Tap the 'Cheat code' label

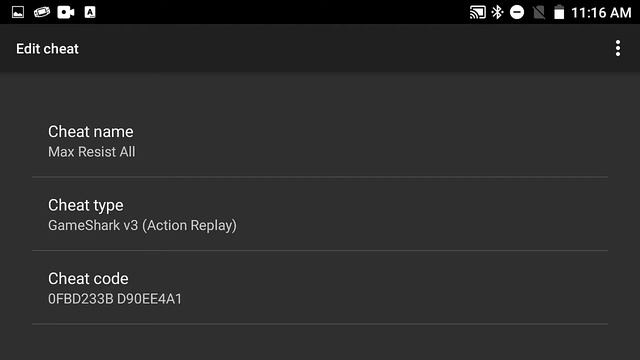coord(88,278)
